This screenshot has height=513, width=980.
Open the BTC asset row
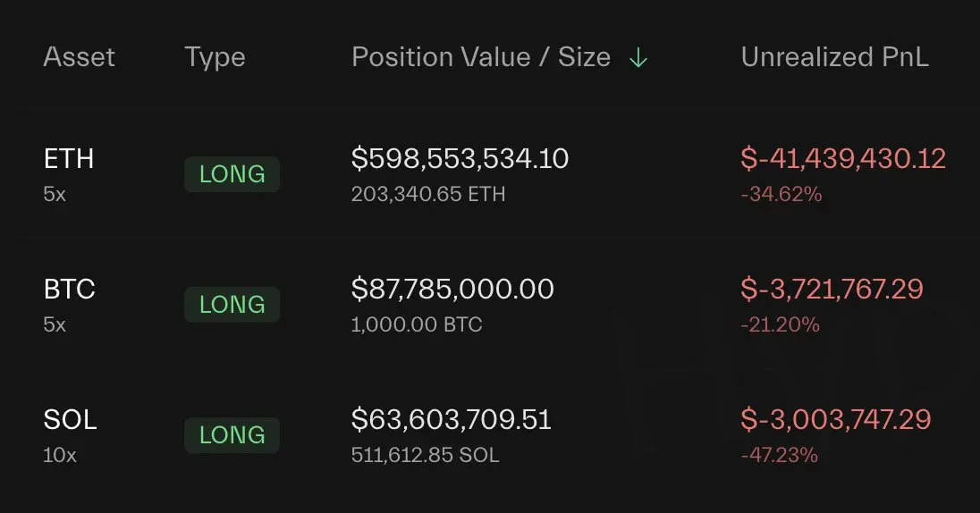[x=69, y=290]
